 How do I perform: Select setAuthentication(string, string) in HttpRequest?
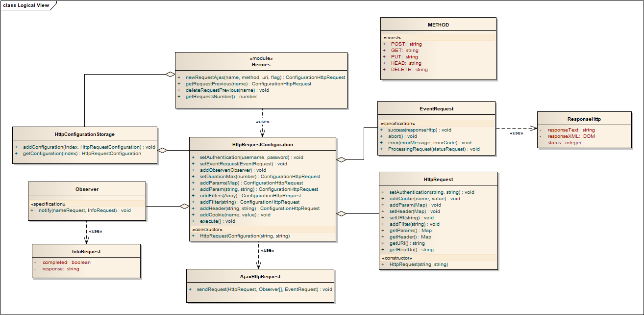click(x=432, y=192)
